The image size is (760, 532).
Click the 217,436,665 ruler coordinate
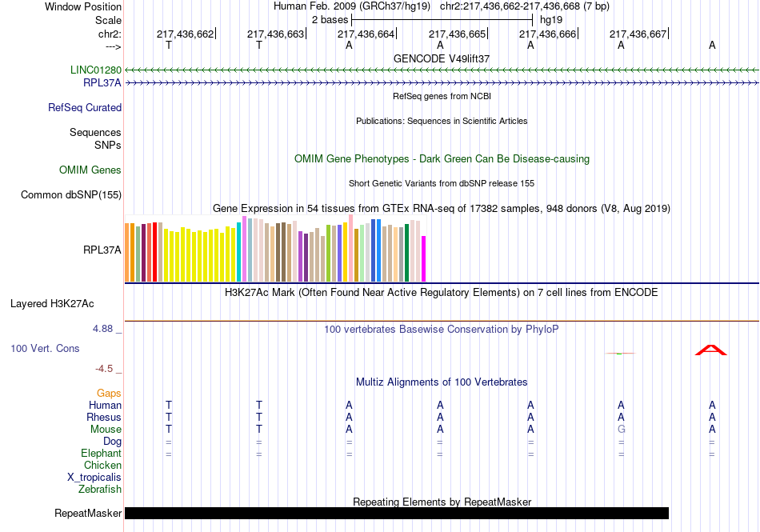pyautogui.click(x=457, y=34)
